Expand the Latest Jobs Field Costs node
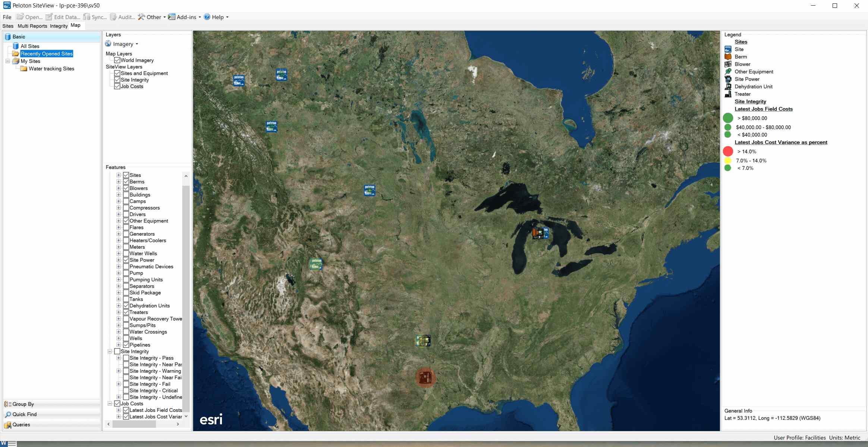Viewport: 868px width, 447px height. (119, 410)
